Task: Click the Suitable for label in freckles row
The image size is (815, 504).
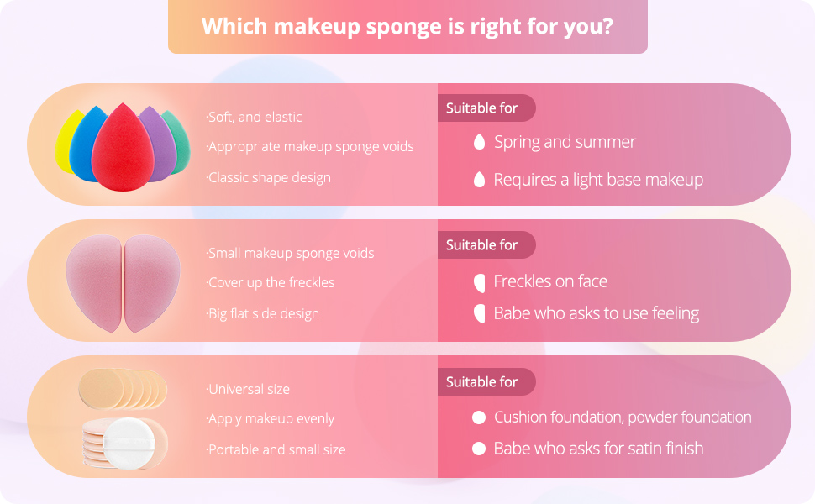Action: [x=482, y=245]
